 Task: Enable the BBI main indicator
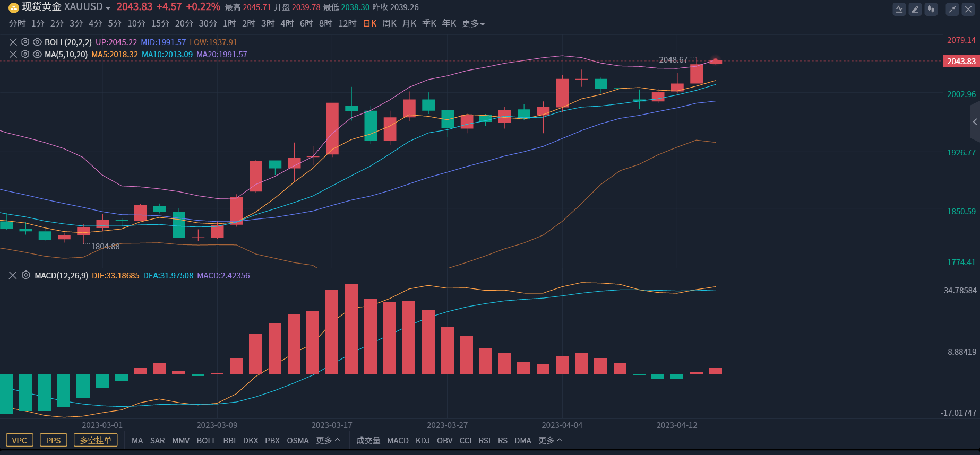(229, 441)
